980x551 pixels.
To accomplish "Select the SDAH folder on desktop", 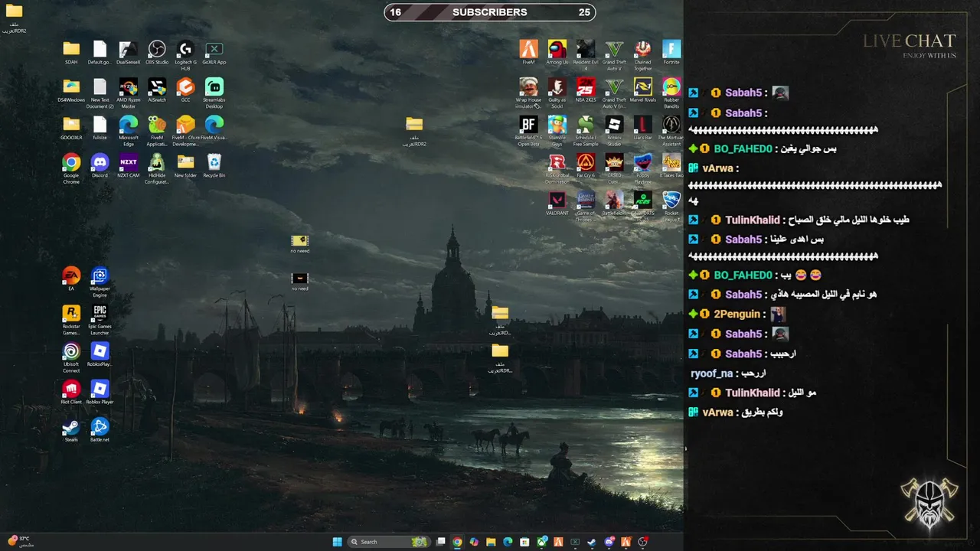I will point(71,53).
